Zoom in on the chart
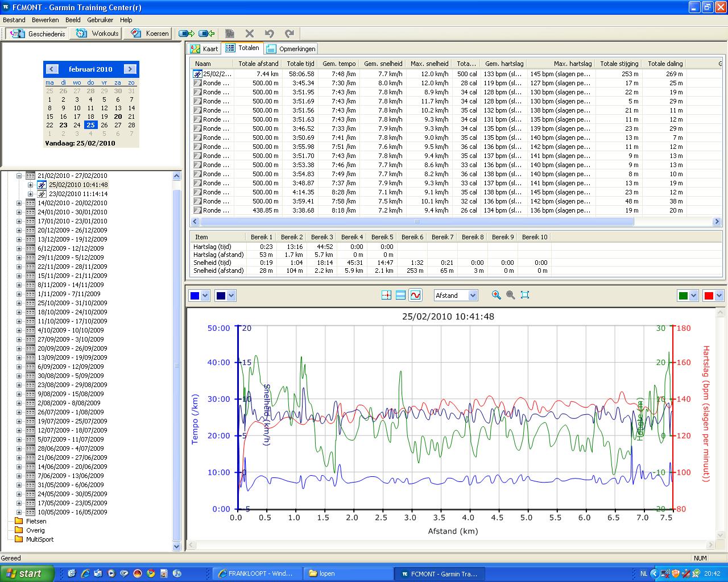This screenshot has height=582, width=728. [497, 295]
